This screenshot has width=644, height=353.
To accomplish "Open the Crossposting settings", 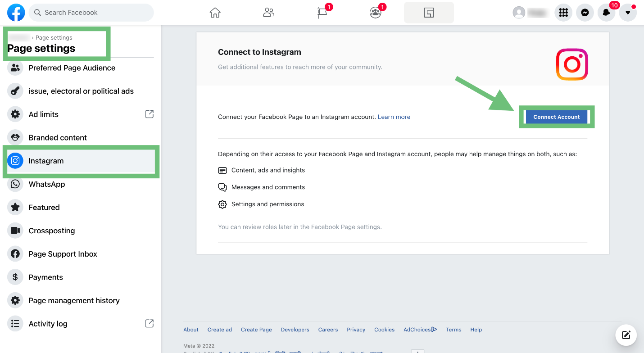I will tap(81, 231).
